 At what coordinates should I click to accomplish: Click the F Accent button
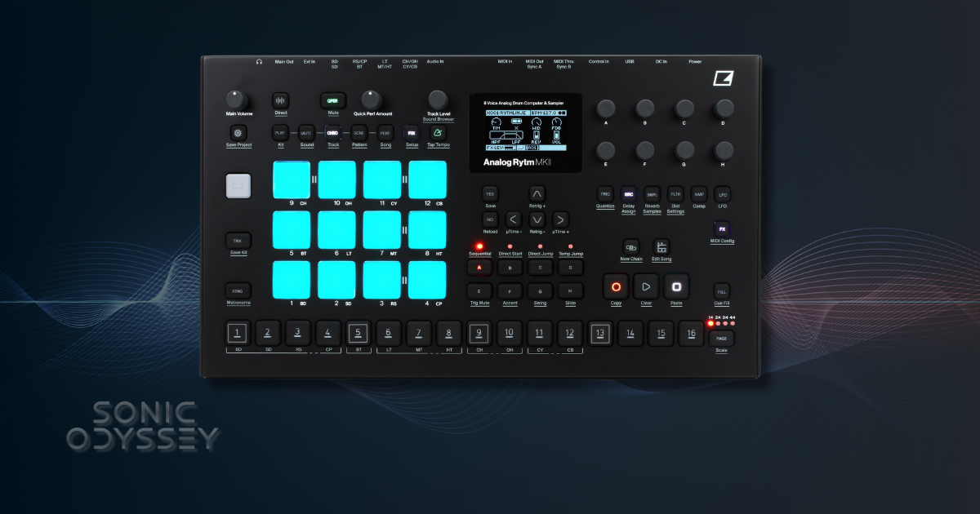pyautogui.click(x=510, y=290)
